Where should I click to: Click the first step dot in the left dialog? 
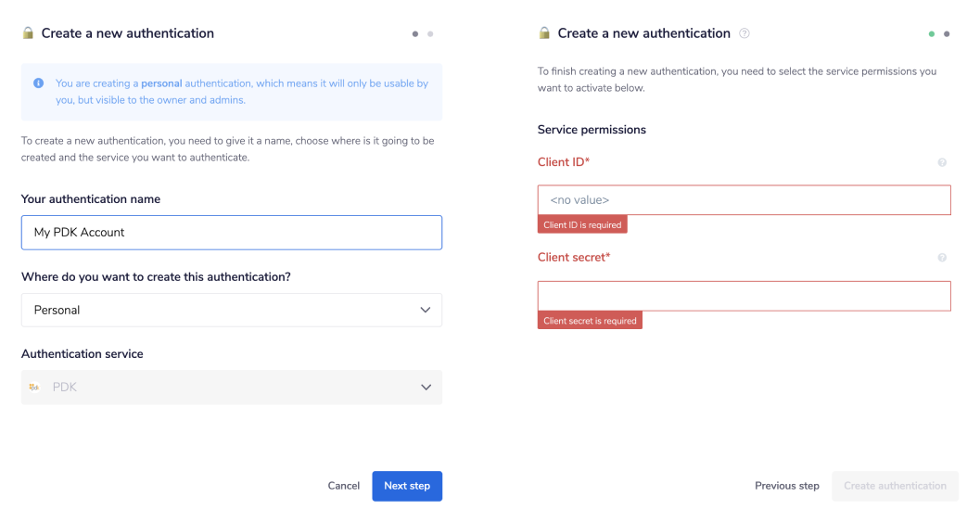point(415,34)
